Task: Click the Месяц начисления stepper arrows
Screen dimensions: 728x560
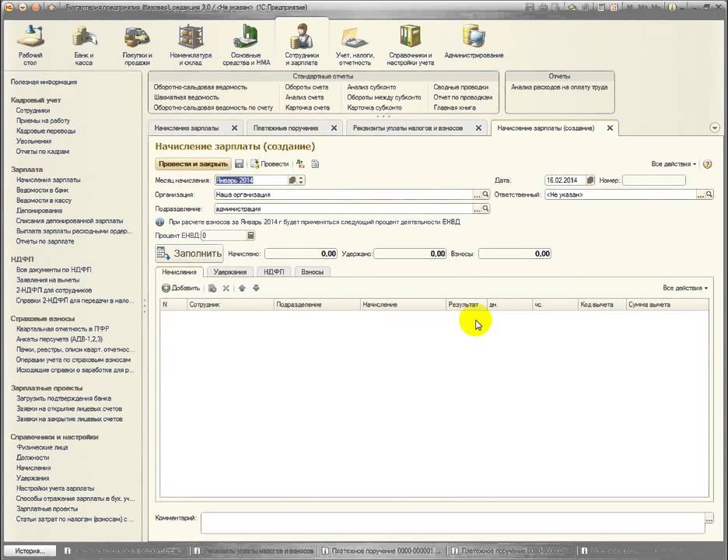Action: (301, 180)
